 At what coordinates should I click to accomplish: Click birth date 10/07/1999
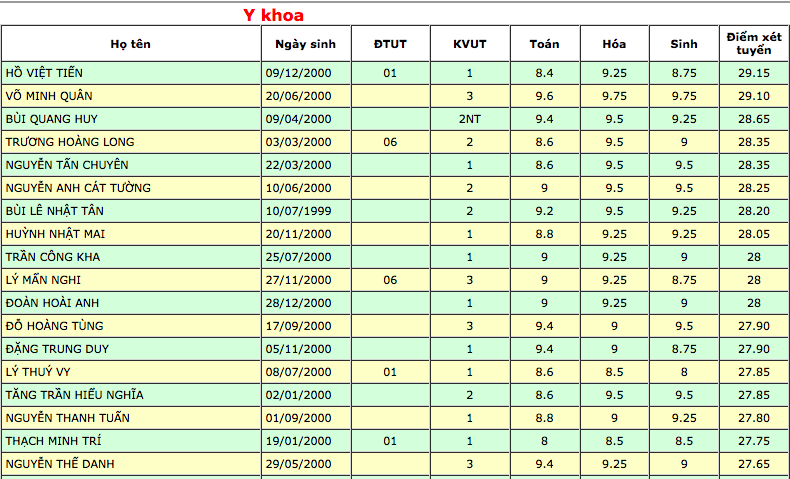coord(298,211)
